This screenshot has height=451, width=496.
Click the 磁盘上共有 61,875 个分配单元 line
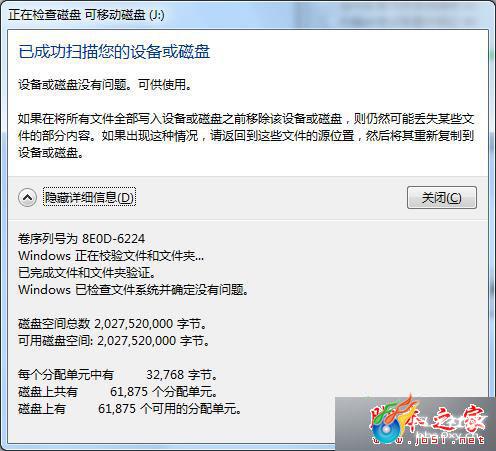pos(118,392)
